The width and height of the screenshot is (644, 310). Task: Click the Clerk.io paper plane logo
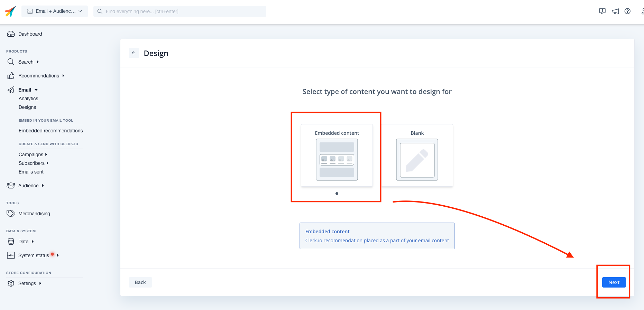point(10,11)
